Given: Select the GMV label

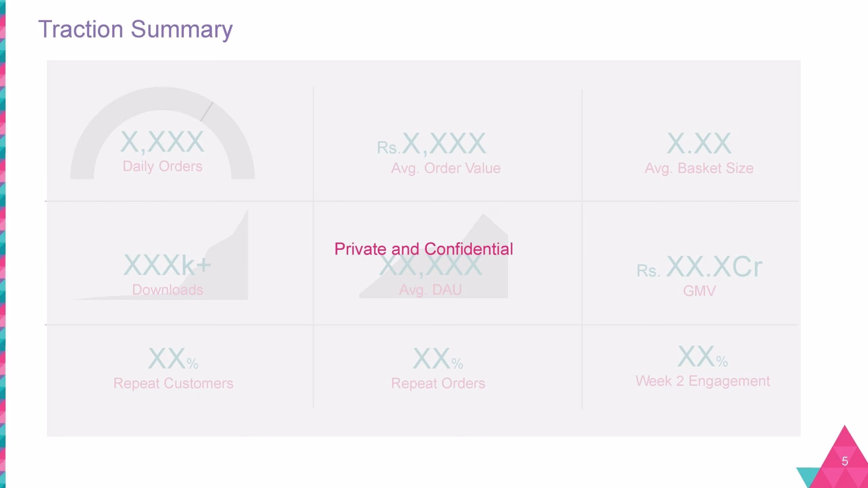Looking at the screenshot, I should (699, 291).
